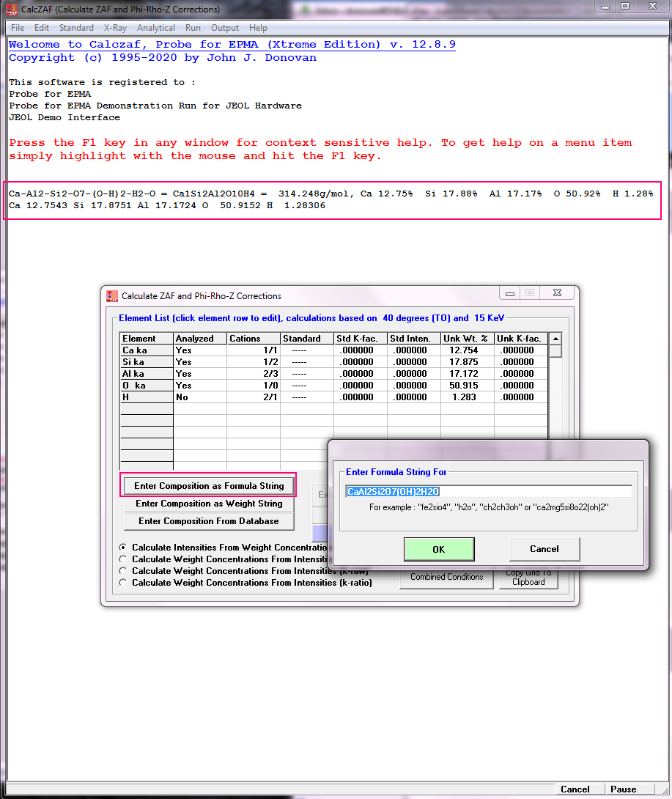This screenshot has height=799, width=672.
Task: Click the formula string text field
Action: click(488, 491)
